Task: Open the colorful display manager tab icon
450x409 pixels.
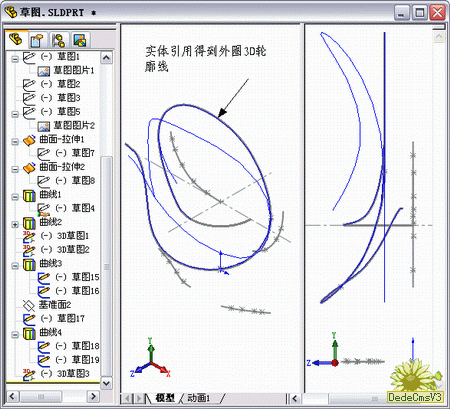Action: pyautogui.click(x=80, y=40)
